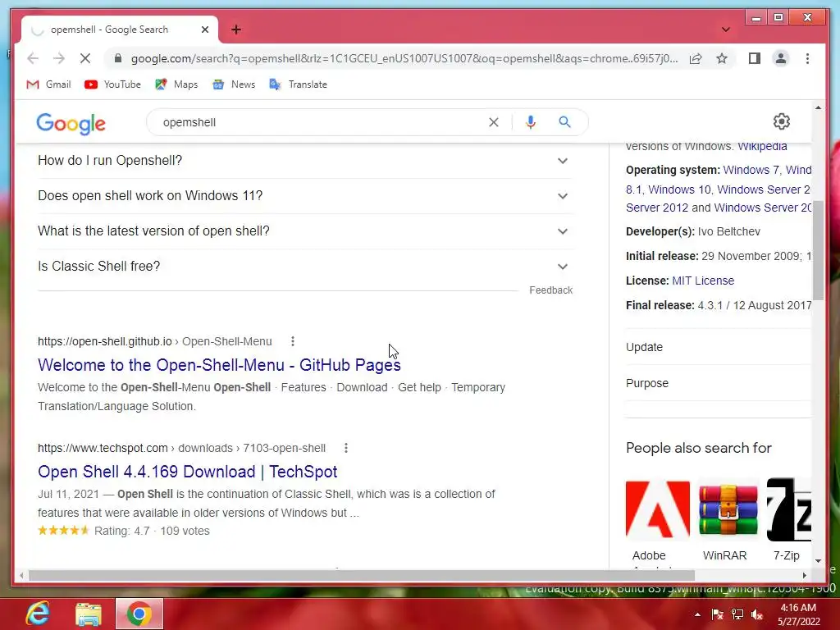Image resolution: width=840 pixels, height=630 pixels.
Task: Open options menu for open-shell.github.io result
Action: [293, 341]
